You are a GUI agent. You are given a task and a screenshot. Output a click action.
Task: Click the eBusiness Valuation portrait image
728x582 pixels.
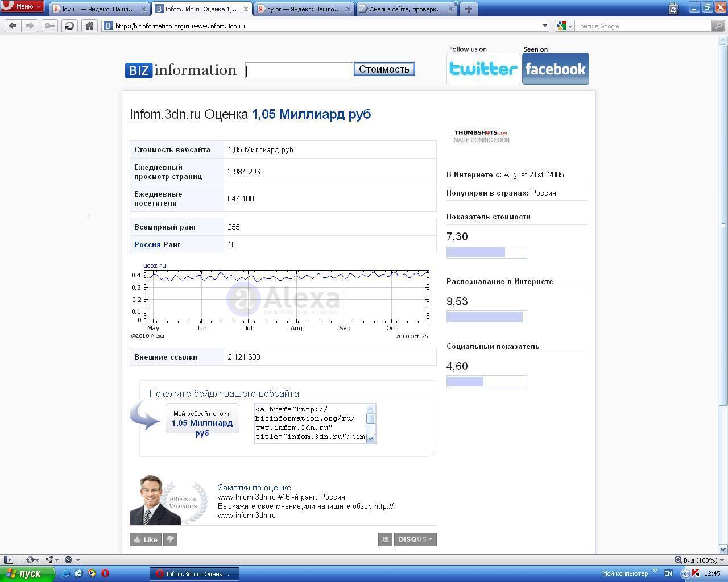(x=168, y=500)
